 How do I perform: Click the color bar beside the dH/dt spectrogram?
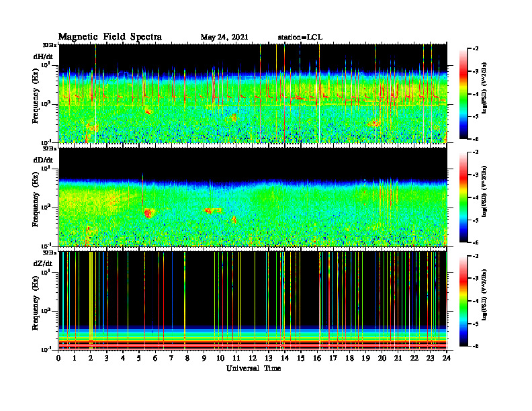463,94
